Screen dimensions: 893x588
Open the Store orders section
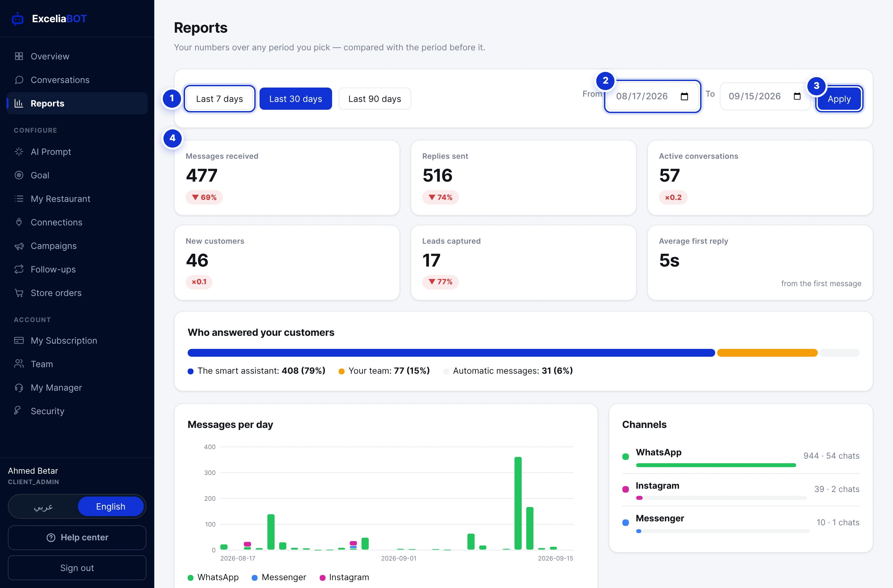click(77, 293)
